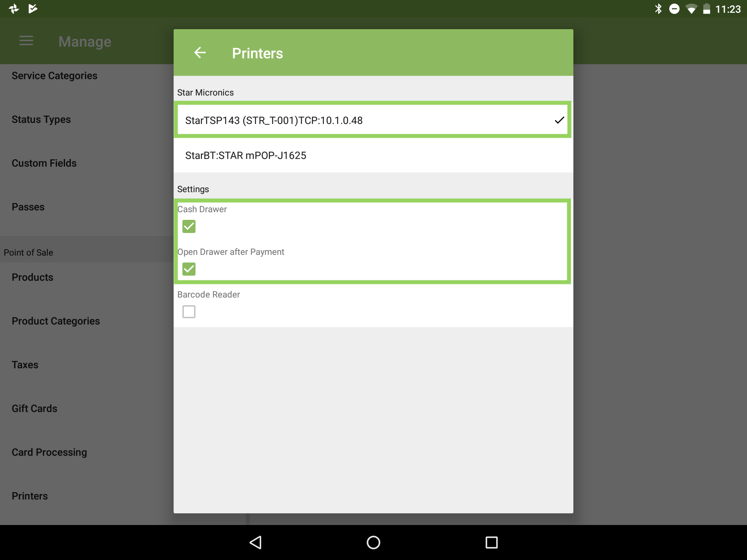Image resolution: width=747 pixels, height=560 pixels.
Task: Tap the Android back navigation button
Action: click(x=256, y=542)
